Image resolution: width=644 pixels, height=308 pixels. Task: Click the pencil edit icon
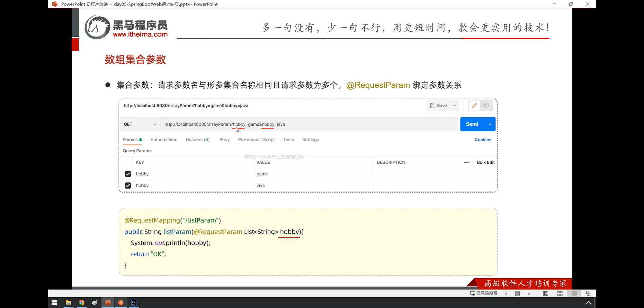click(474, 106)
